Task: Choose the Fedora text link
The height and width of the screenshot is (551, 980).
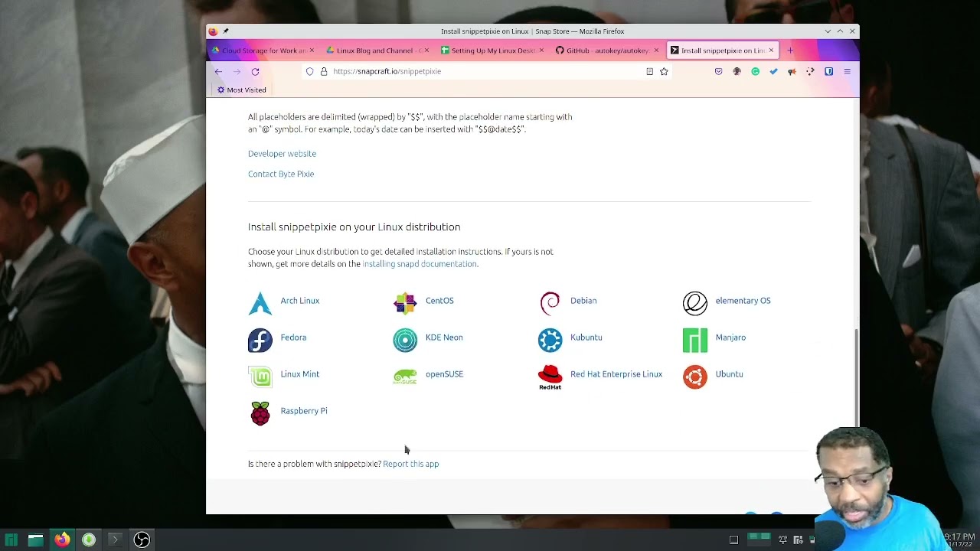Action: (x=293, y=337)
